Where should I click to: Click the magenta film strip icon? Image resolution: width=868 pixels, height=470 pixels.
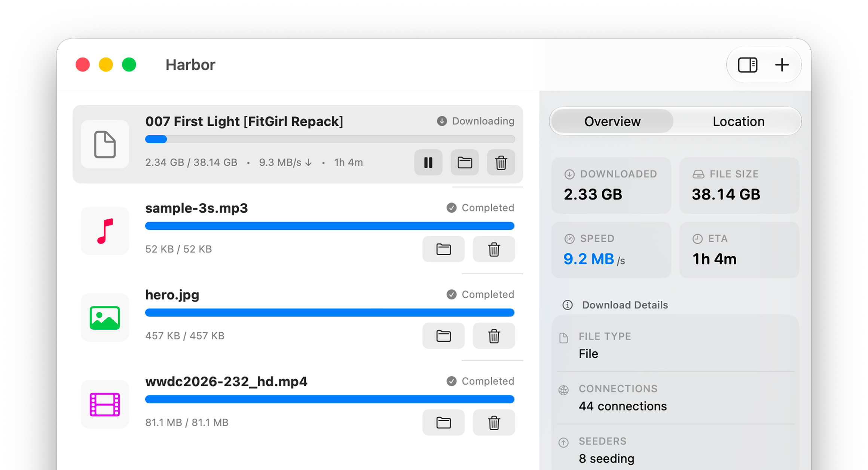coord(105,405)
